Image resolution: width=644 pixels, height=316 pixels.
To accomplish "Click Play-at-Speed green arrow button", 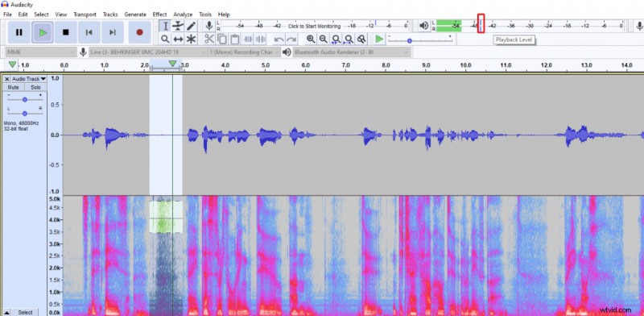I will tap(379, 39).
